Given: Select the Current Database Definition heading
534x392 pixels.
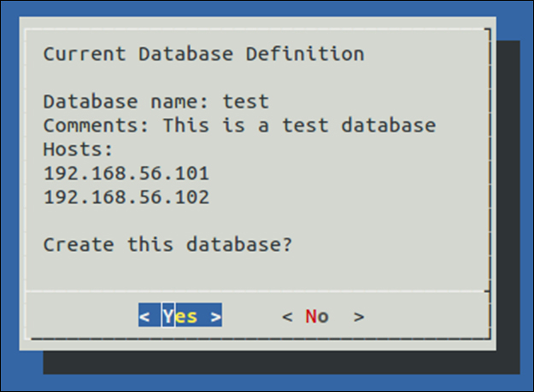Looking at the screenshot, I should pos(203,54).
